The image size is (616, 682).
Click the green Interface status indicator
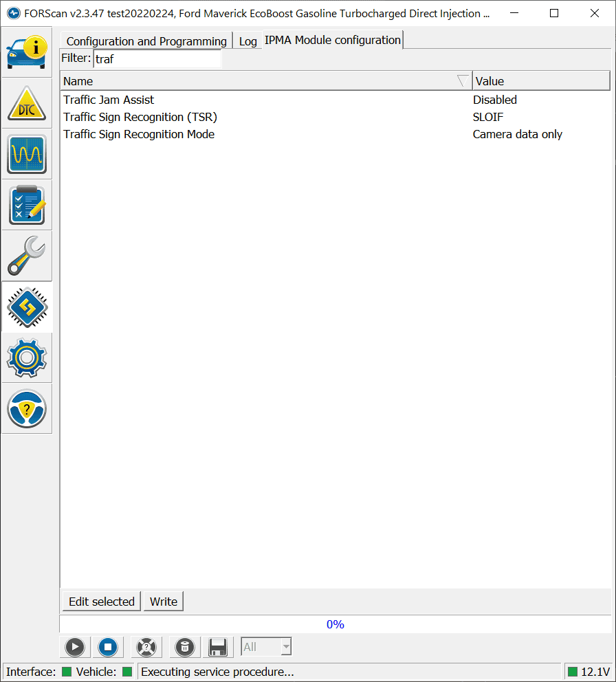(x=67, y=672)
